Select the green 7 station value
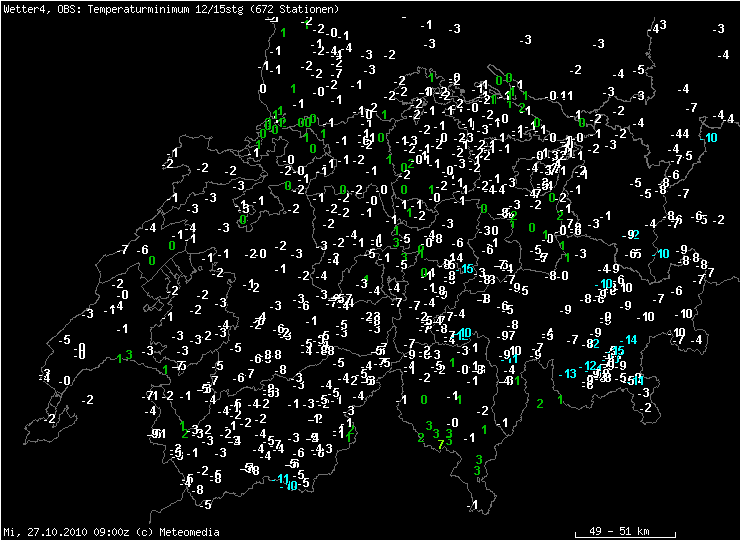The height and width of the screenshot is (540, 740). (x=441, y=445)
